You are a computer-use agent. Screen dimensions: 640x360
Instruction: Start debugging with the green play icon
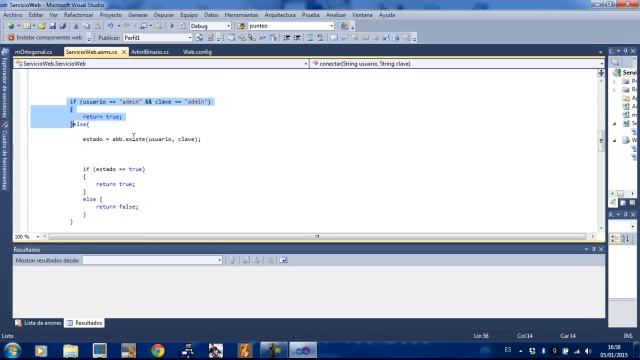(172, 26)
